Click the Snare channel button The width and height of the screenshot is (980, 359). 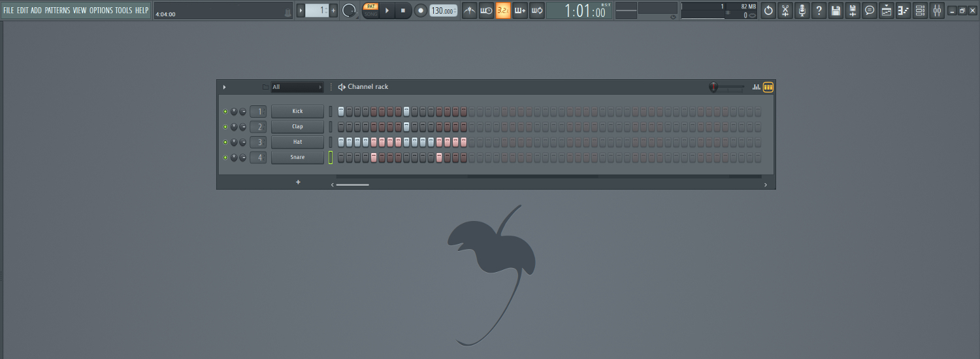[297, 158]
